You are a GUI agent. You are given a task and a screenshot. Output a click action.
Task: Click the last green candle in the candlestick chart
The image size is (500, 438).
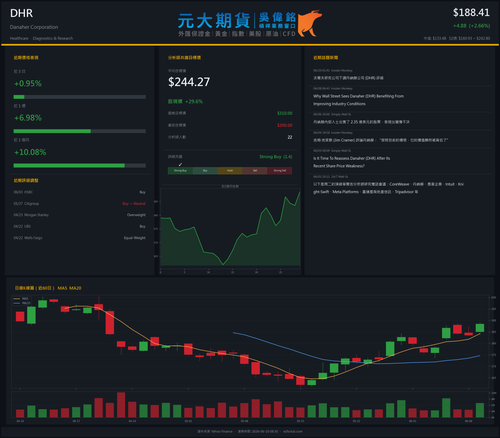click(x=480, y=327)
